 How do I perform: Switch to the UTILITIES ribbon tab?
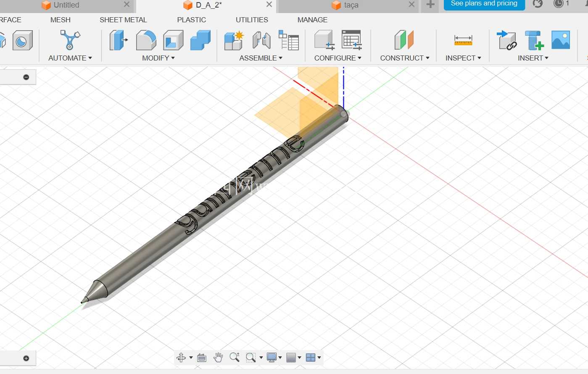point(252,20)
